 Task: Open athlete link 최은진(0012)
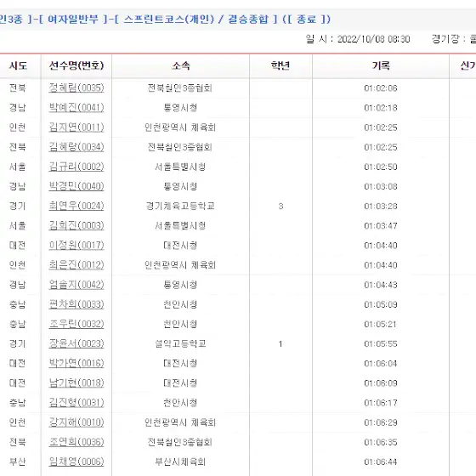click(76, 265)
